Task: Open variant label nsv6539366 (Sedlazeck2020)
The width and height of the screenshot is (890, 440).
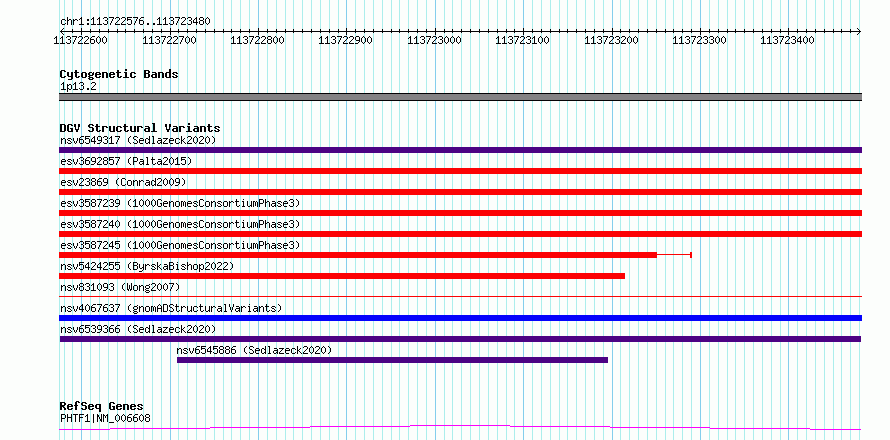Action: 138,329
